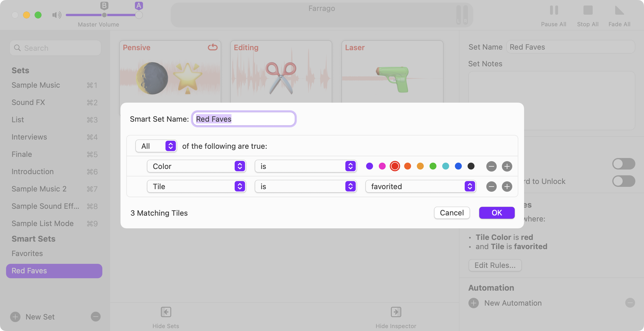Screen dimensions: 644x331
Task: Click the New Set label
Action: coord(40,317)
